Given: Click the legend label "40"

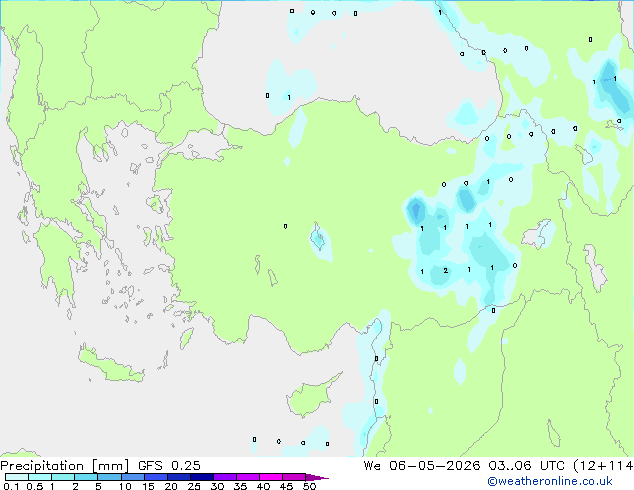Looking at the screenshot, I should (x=263, y=486).
